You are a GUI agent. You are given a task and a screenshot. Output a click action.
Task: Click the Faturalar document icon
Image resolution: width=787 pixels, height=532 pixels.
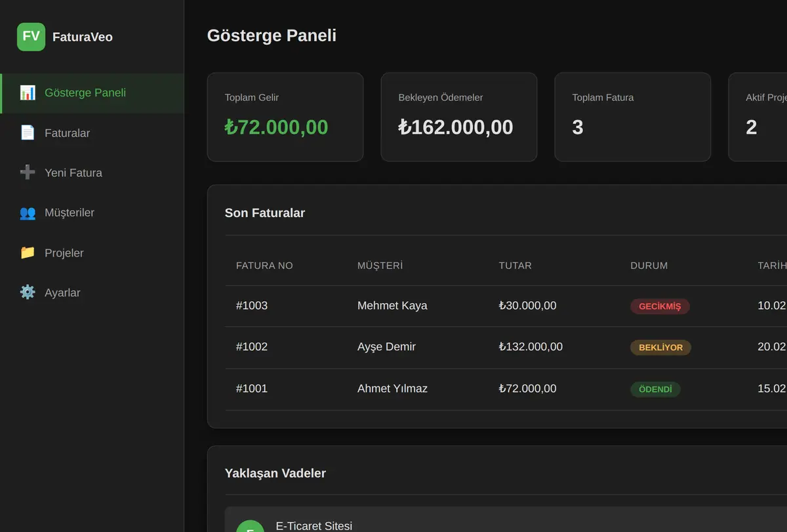click(28, 133)
